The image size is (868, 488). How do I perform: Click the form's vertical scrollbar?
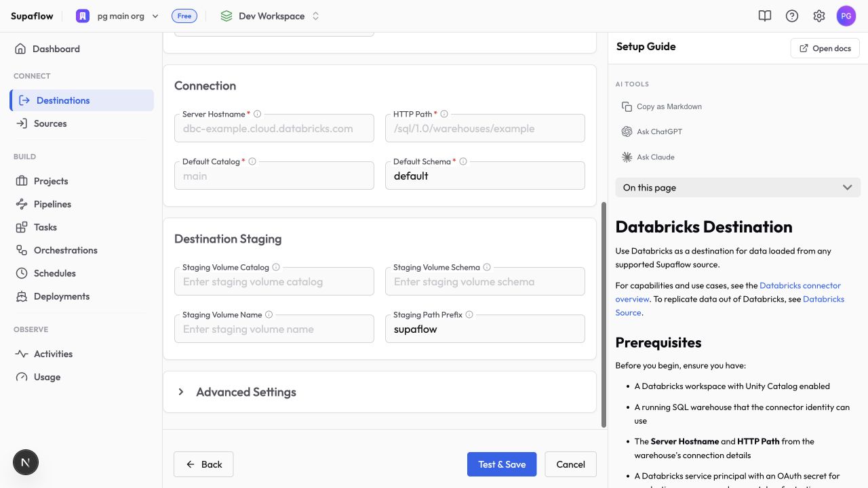pyautogui.click(x=604, y=314)
